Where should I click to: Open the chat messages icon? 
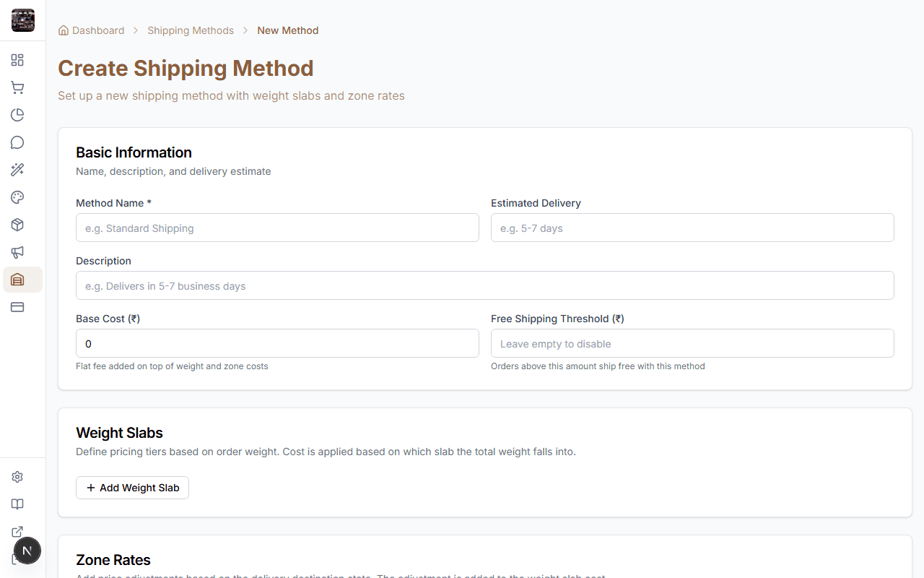(x=17, y=142)
